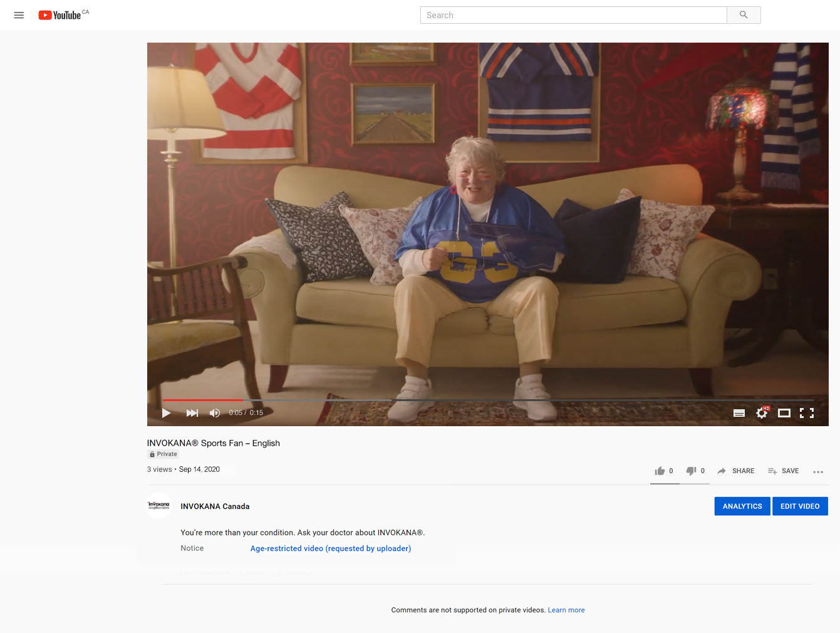Focus the Search input field
This screenshot has height=633, width=840.
point(573,15)
